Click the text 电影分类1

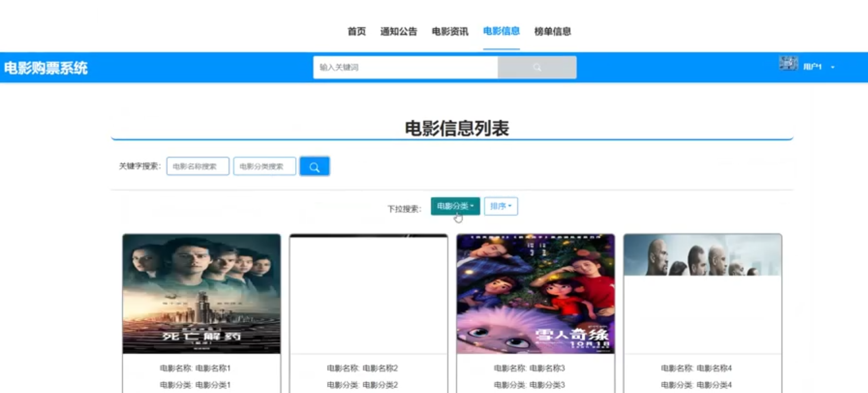click(213, 385)
